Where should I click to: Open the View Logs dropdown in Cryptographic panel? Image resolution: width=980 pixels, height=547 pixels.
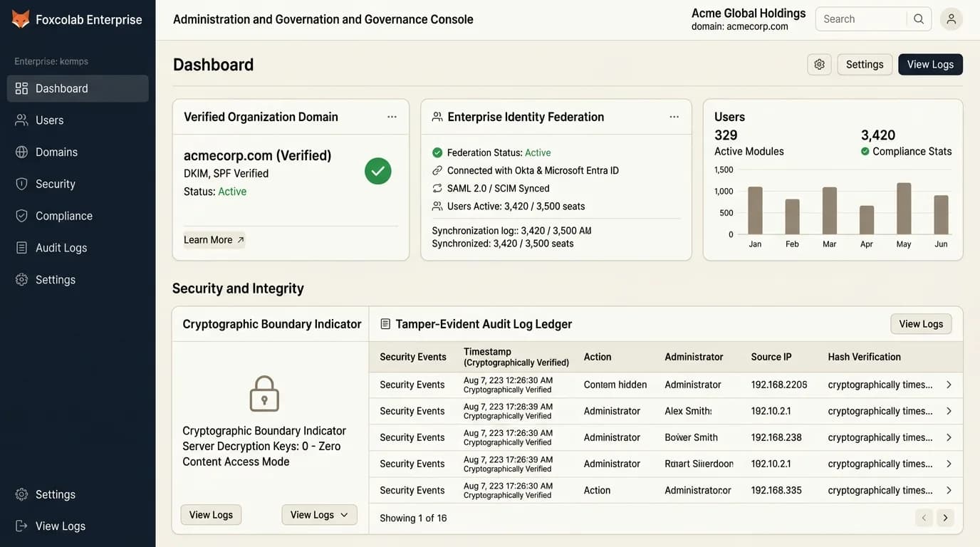pyautogui.click(x=319, y=515)
